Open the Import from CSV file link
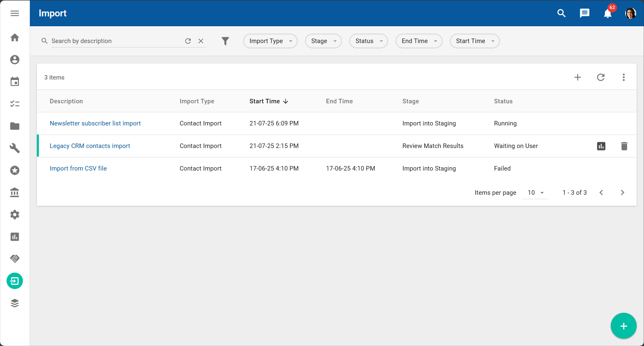Screen dimensions: 644x346 pyautogui.click(x=78, y=168)
